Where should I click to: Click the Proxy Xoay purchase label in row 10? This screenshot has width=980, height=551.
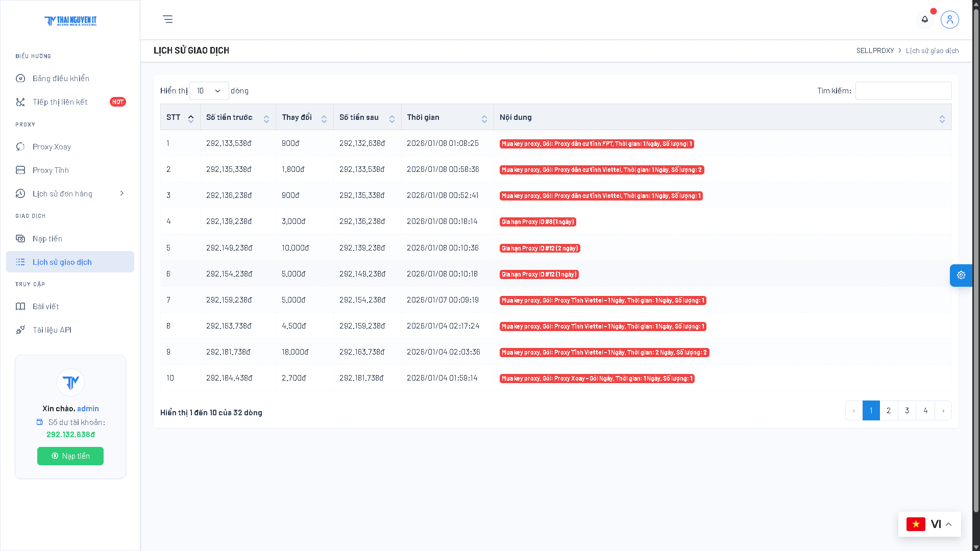[x=597, y=379]
